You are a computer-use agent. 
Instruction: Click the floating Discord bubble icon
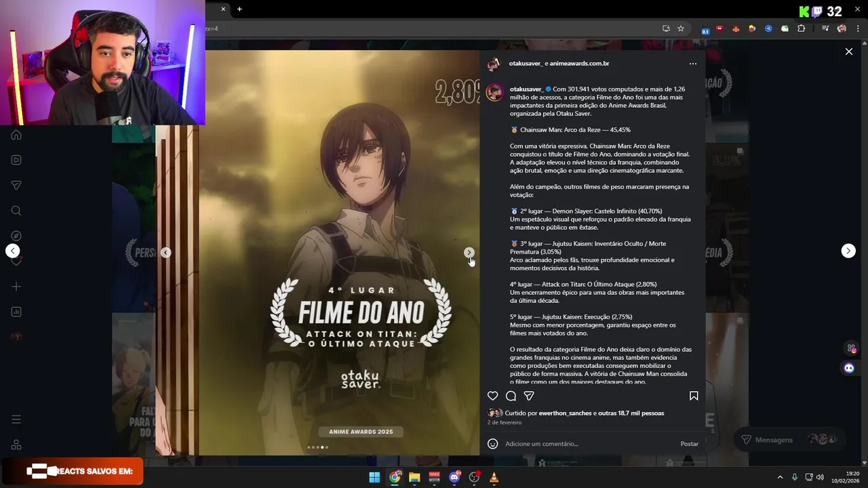click(849, 368)
